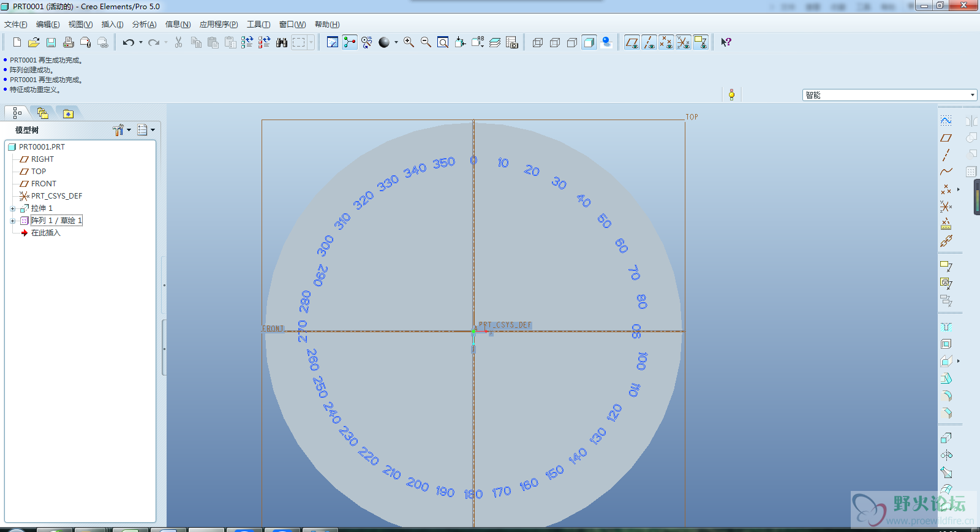Image resolution: width=980 pixels, height=532 pixels.
Task: Open the 编辑(E) menu
Action: point(48,25)
